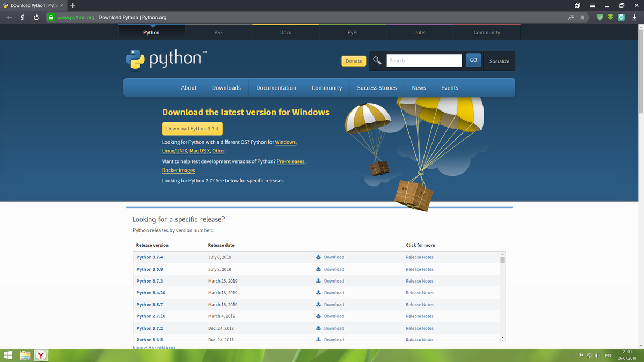
Task: Click inside the Search input field
Action: point(424,61)
